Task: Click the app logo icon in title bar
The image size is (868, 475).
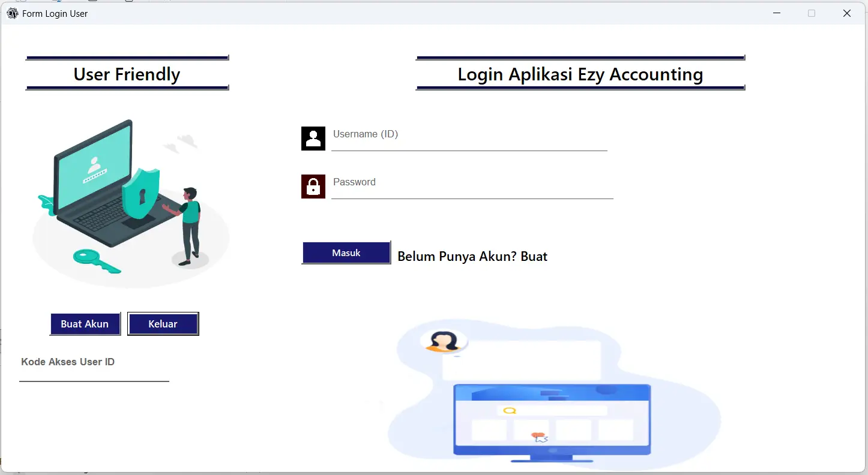Action: (x=13, y=13)
